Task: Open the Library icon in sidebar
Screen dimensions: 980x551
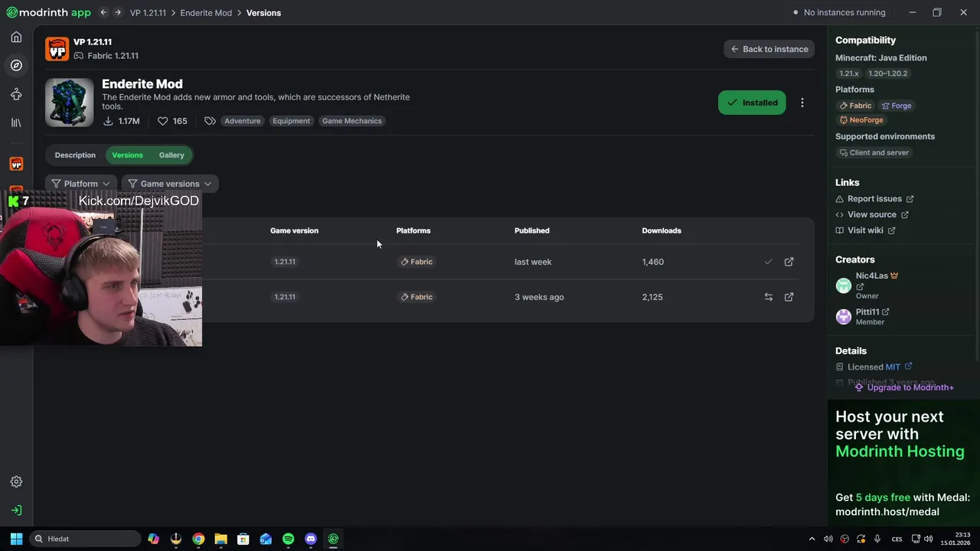Action: click(16, 122)
